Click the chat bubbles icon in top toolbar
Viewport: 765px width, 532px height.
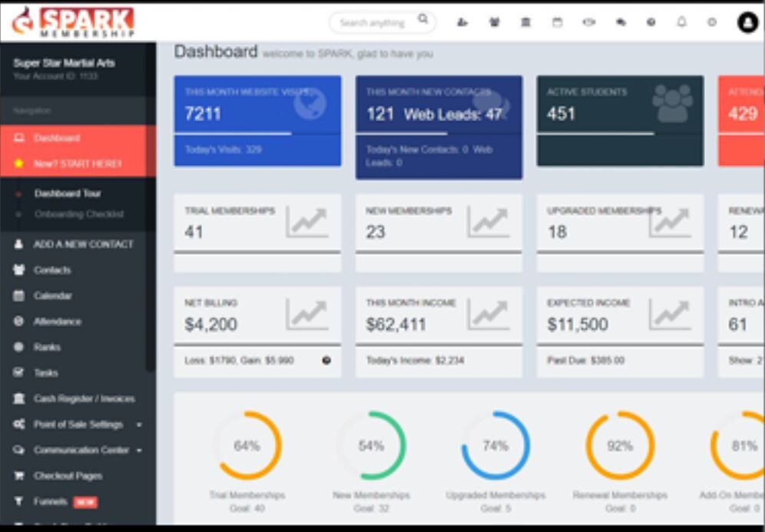[621, 23]
